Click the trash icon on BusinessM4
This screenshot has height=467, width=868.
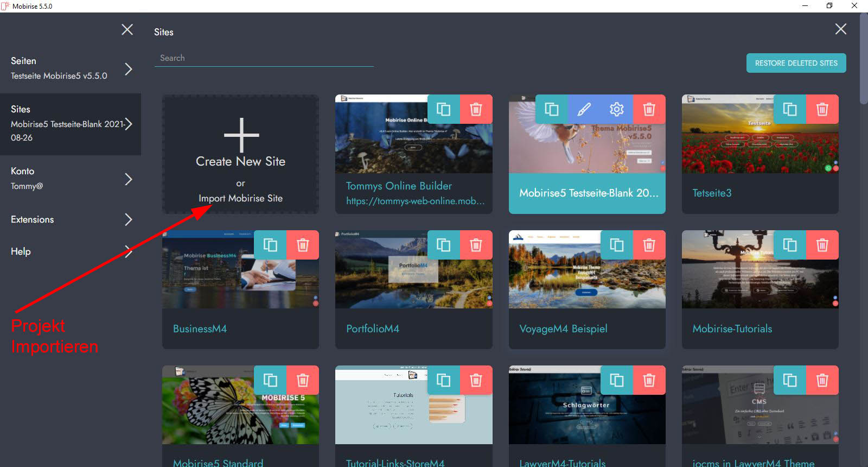point(303,245)
